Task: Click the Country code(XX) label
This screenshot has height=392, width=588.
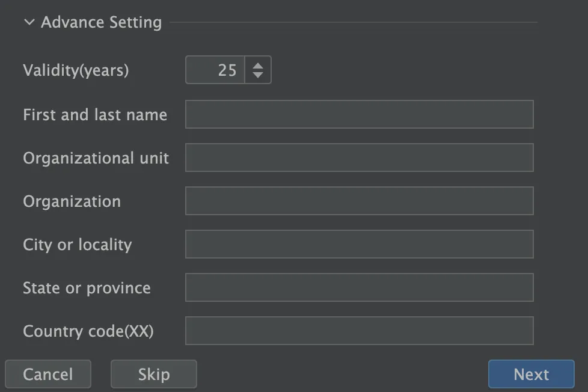Action: click(88, 331)
